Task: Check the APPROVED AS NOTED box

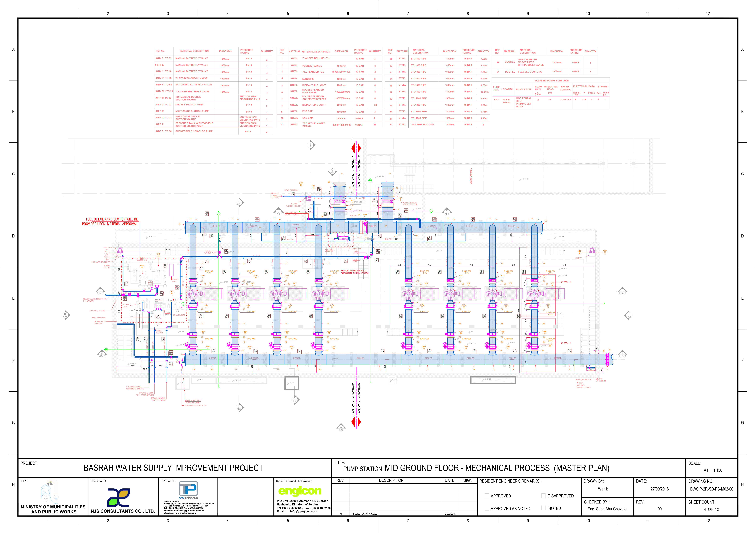Action: coord(486,508)
